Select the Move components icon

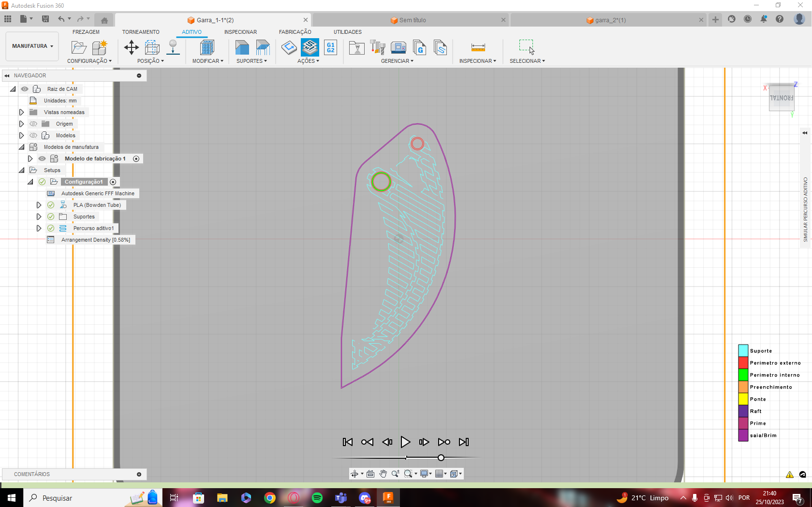pos(131,47)
